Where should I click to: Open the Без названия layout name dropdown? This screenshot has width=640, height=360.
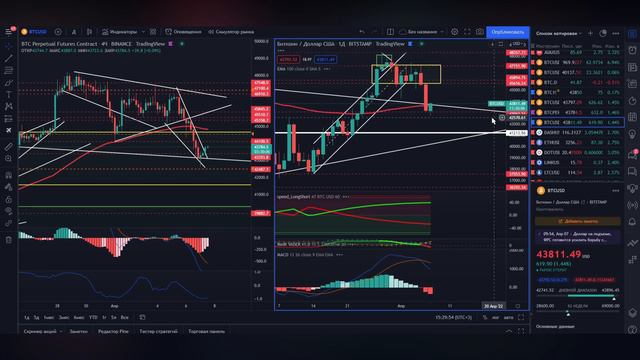[x=422, y=32]
